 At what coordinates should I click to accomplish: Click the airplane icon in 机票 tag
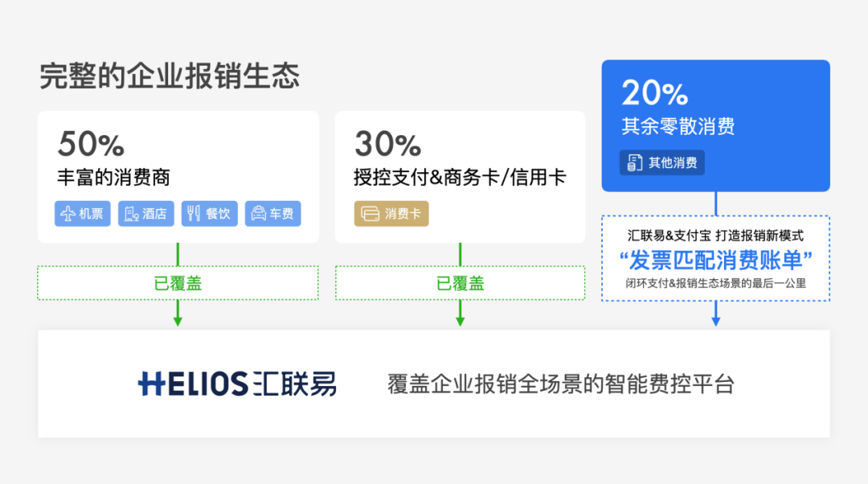68,214
